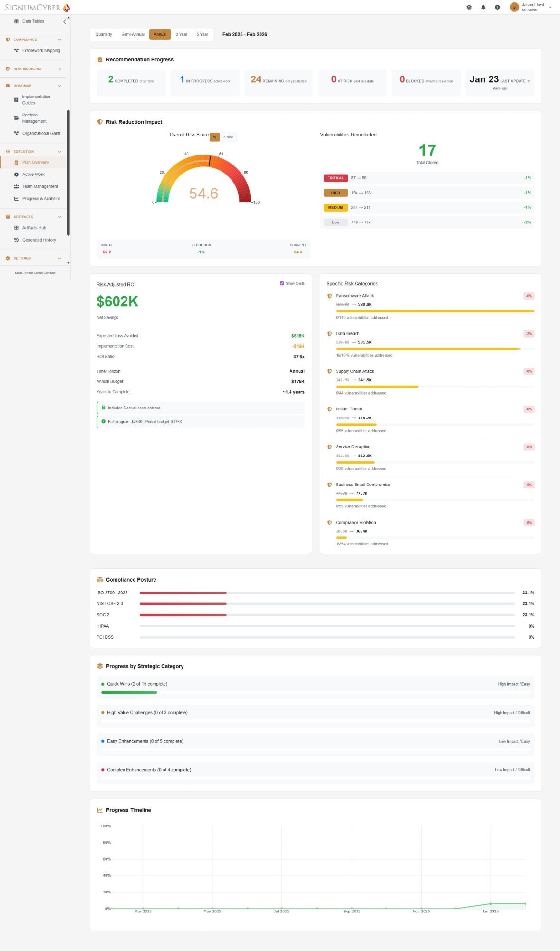560x951 pixels.
Task: Click the notifications bell icon
Action: (x=483, y=7)
